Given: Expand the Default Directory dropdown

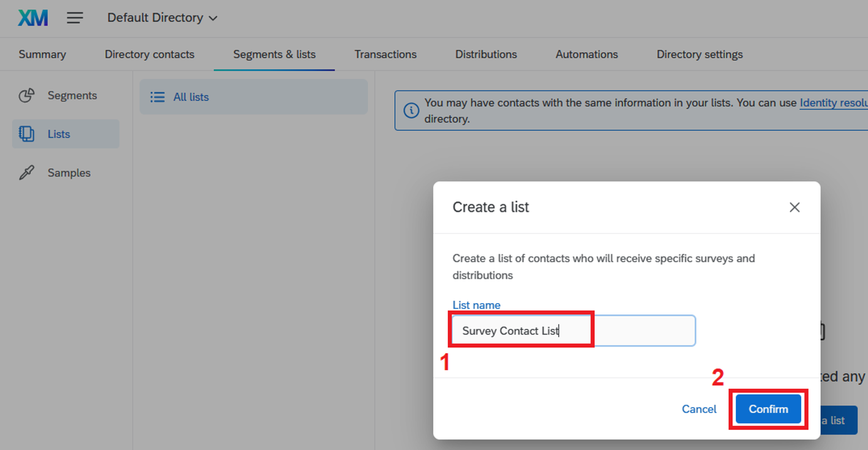Looking at the screenshot, I should 162,17.
